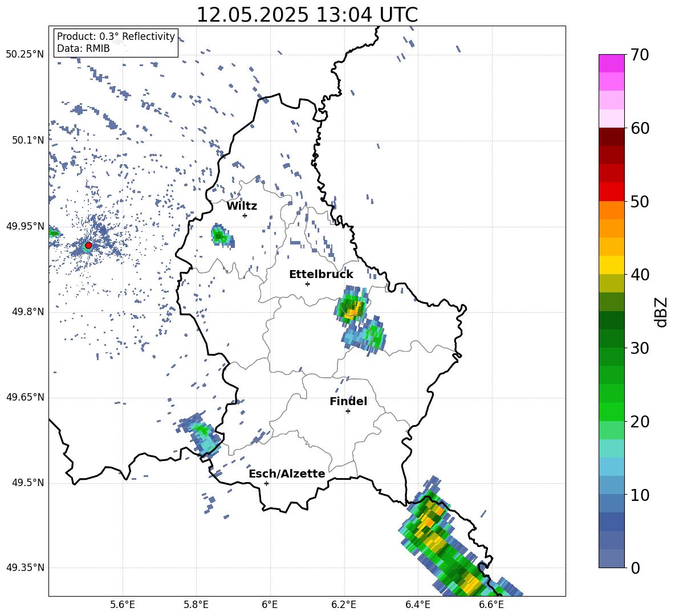
Task: Click the colorbar tick label 30
Action: point(640,348)
